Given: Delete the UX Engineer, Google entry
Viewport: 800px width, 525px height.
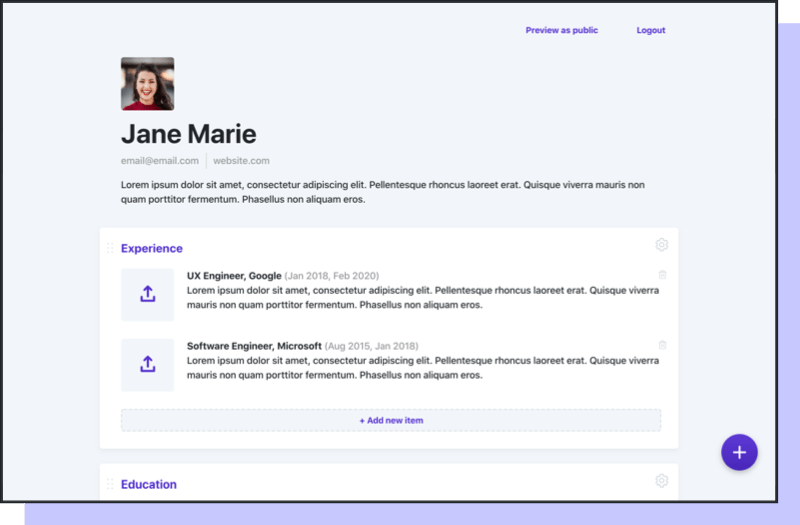Looking at the screenshot, I should (x=662, y=275).
